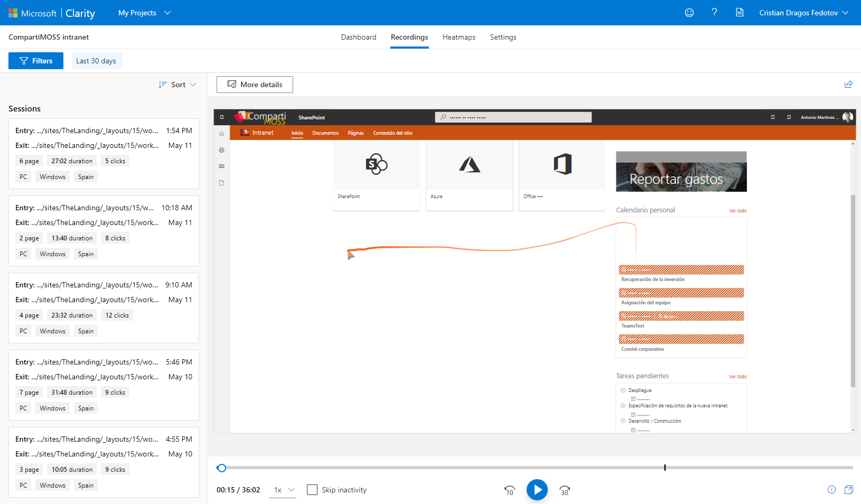Open the recording in a new window icon
The width and height of the screenshot is (861, 504).
[x=849, y=490]
